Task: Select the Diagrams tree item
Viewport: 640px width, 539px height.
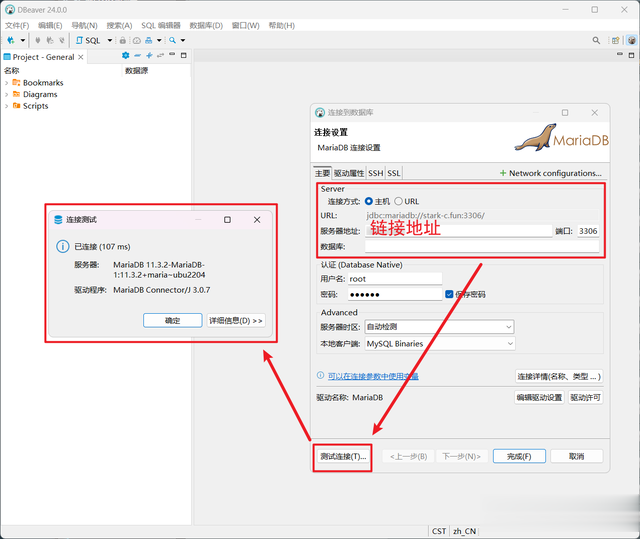Action: click(35, 94)
